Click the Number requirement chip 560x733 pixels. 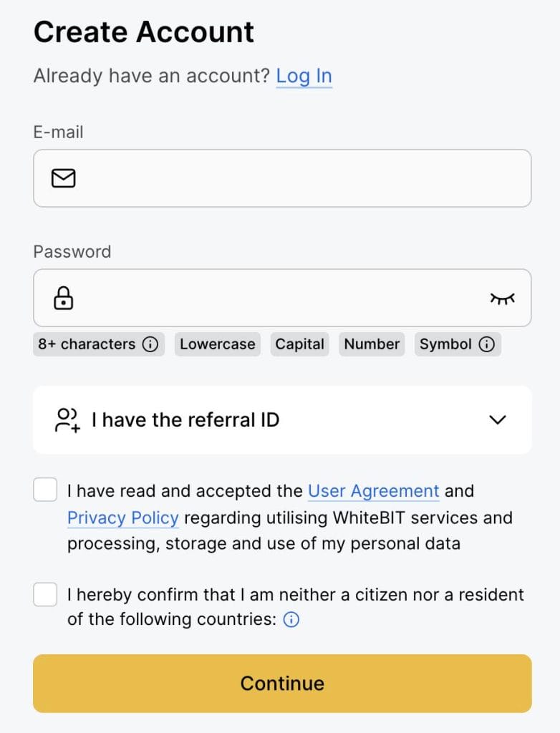(x=371, y=344)
